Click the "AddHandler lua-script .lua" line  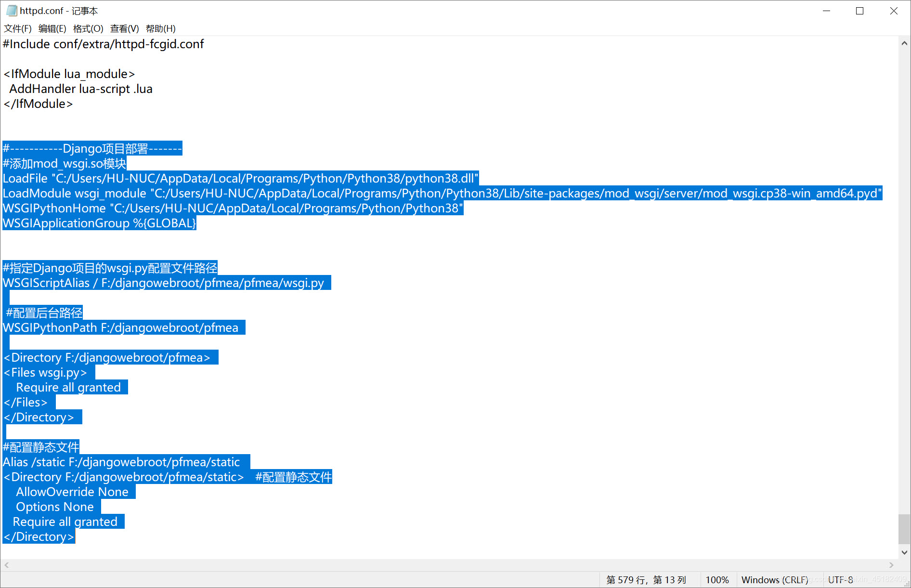[x=81, y=89]
